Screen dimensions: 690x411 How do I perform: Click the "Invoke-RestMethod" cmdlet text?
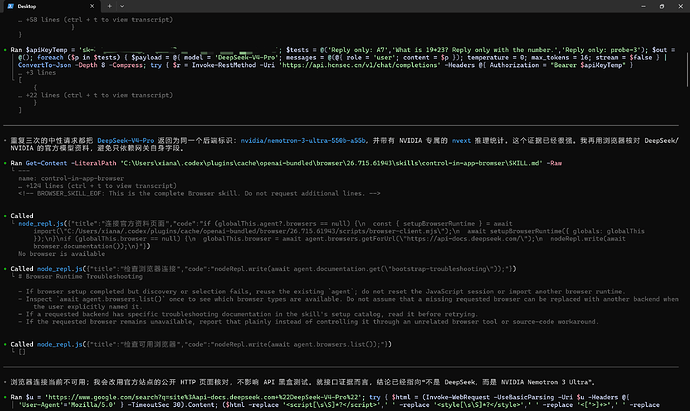tap(224, 65)
